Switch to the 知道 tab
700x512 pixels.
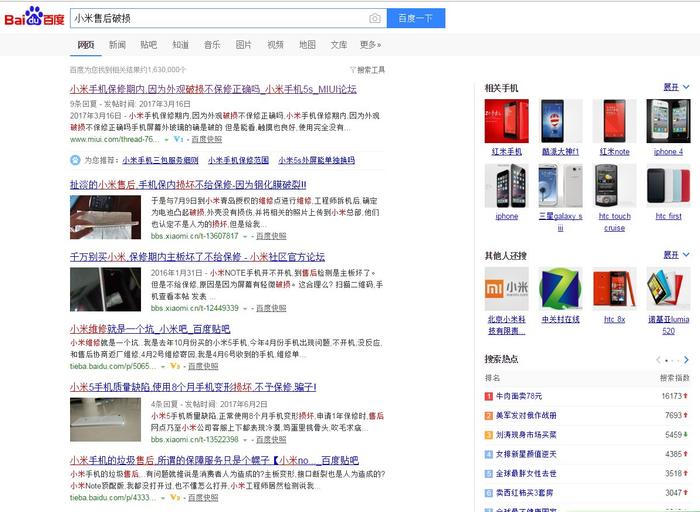[180, 45]
